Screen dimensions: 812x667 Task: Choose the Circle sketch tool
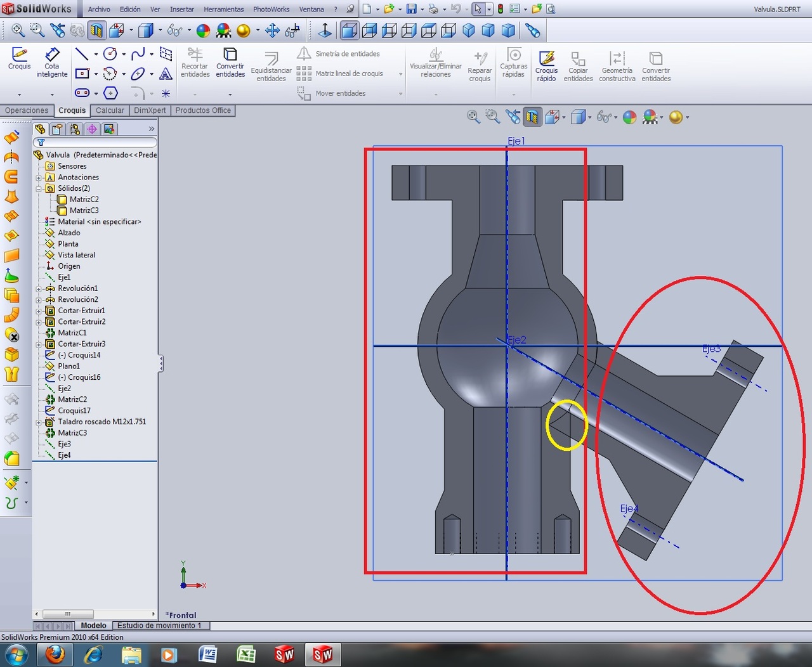[x=110, y=53]
